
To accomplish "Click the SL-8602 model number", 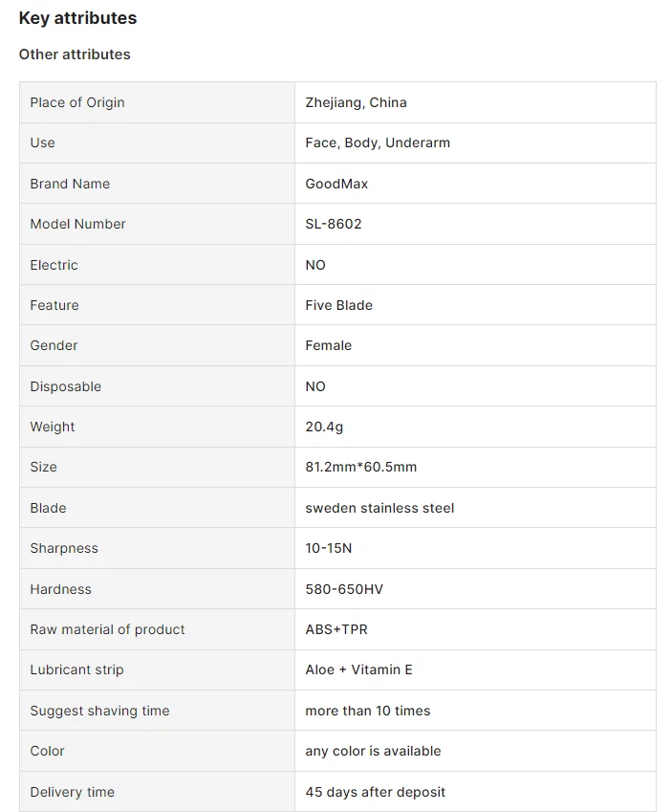I will 334,224.
